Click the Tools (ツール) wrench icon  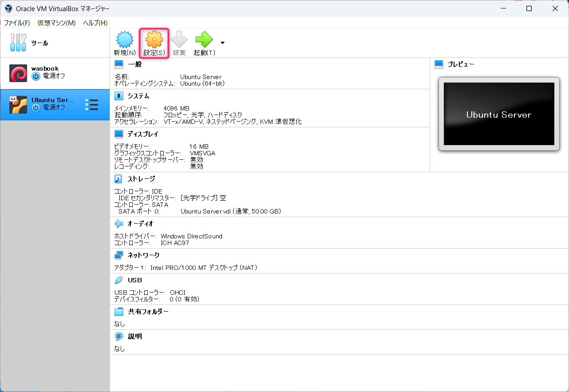coord(18,43)
